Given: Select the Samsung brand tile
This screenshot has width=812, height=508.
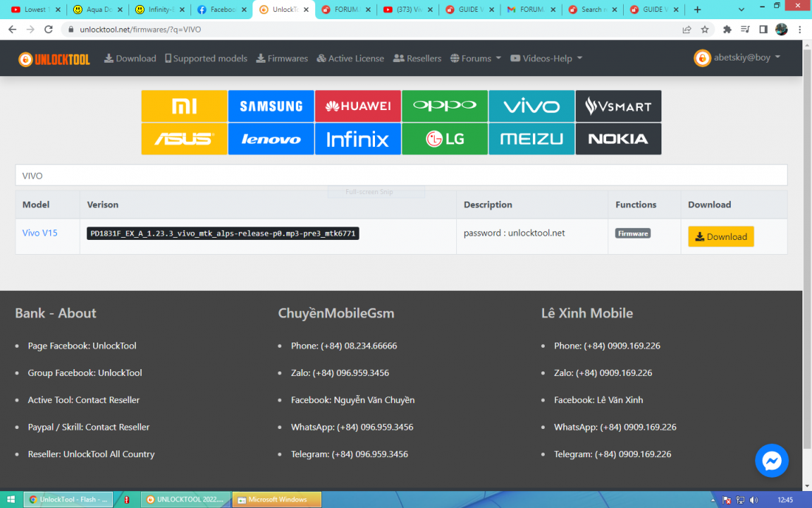Looking at the screenshot, I should point(271,106).
